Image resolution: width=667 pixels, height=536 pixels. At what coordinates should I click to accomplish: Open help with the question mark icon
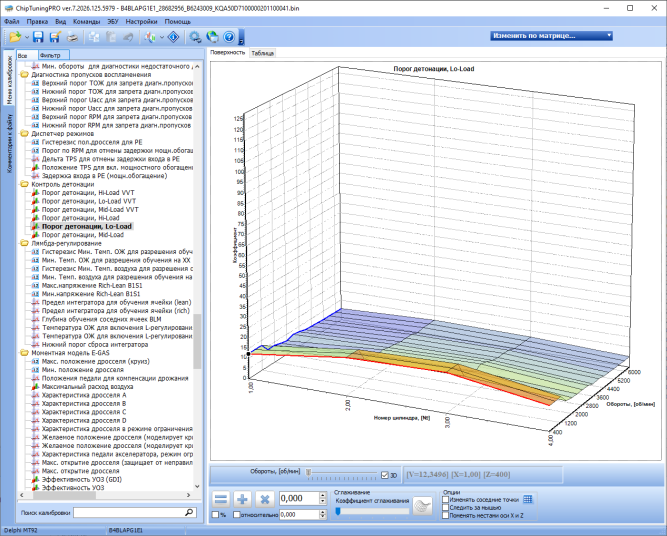[x=229, y=37]
